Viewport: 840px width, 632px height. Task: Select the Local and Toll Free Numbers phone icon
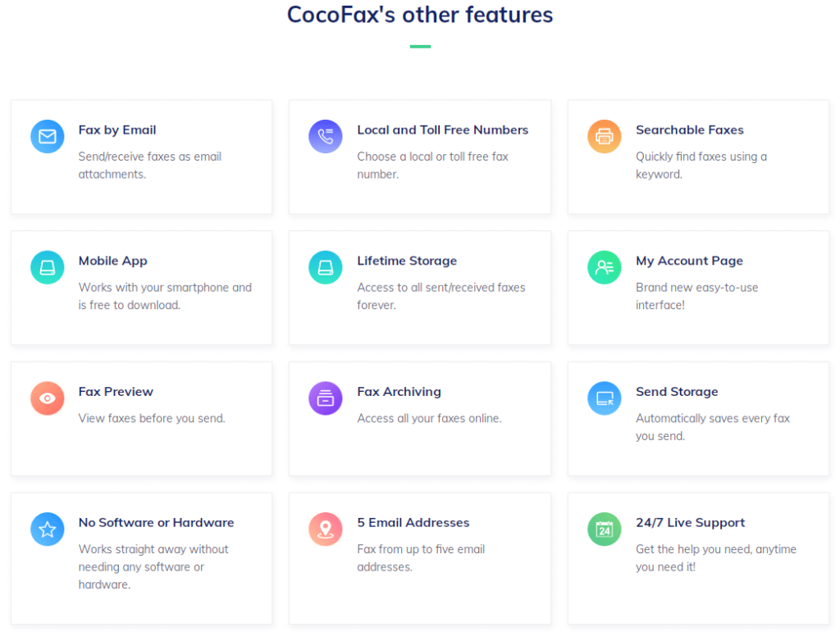[326, 136]
